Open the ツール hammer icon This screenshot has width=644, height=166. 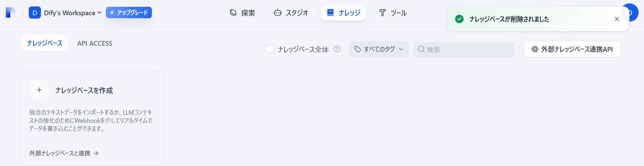[x=383, y=13]
